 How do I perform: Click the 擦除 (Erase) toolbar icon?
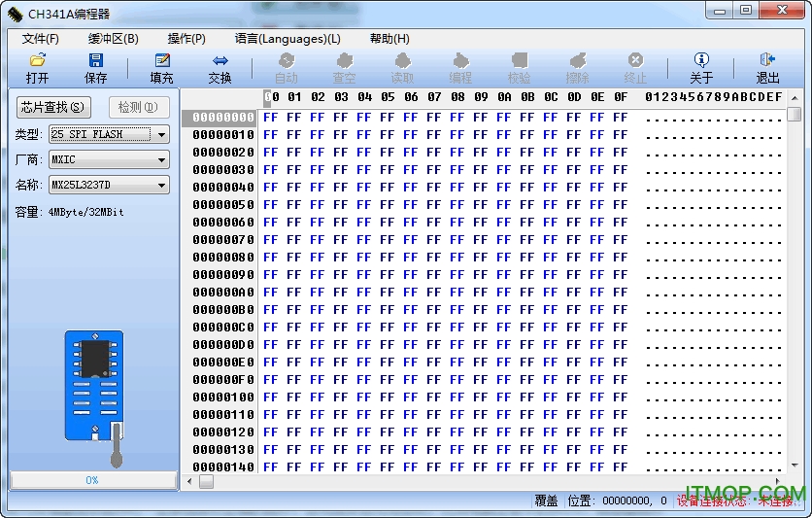click(x=577, y=60)
